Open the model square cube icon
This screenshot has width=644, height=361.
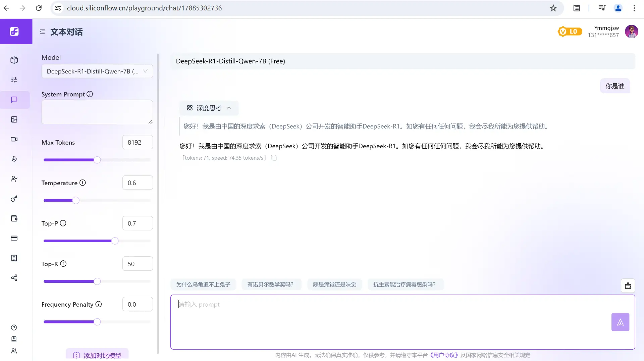[x=14, y=60]
